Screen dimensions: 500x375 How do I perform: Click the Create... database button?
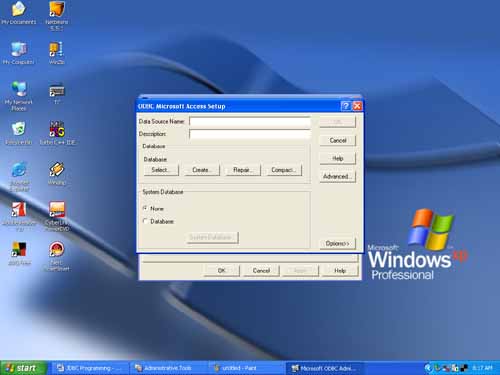[x=202, y=170]
